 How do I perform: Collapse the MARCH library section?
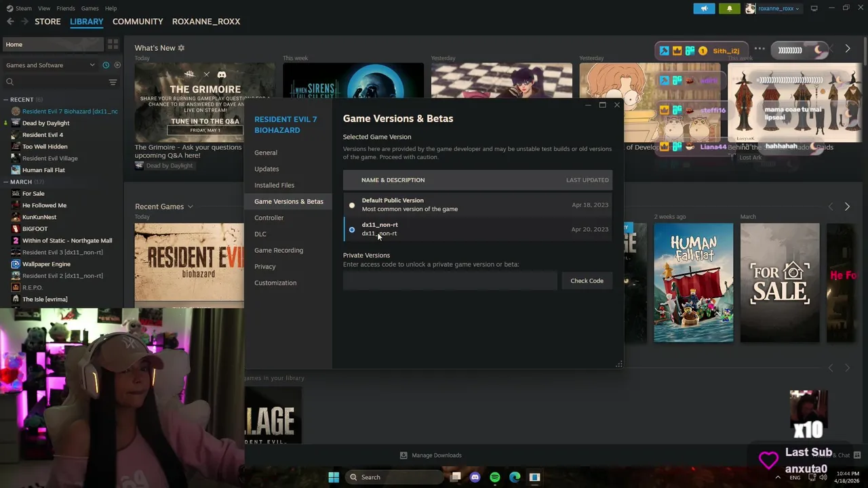click(x=7, y=182)
